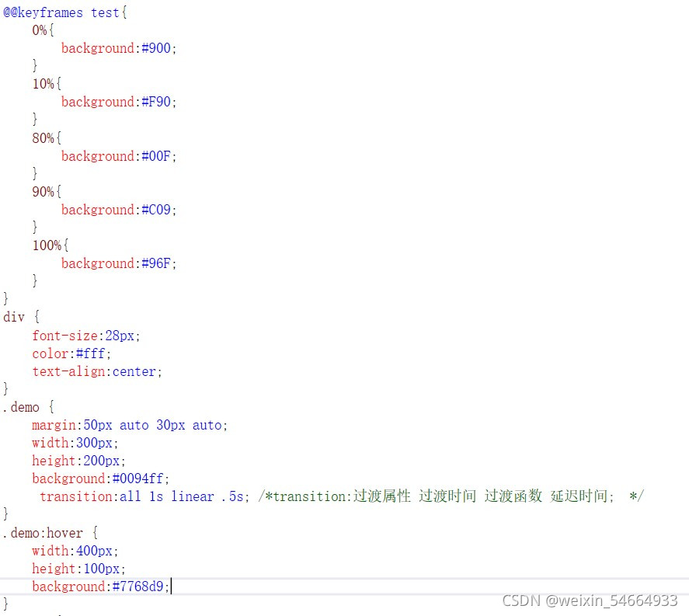
Task: Click the '100%{' keyframe selector
Action: click(x=50, y=245)
